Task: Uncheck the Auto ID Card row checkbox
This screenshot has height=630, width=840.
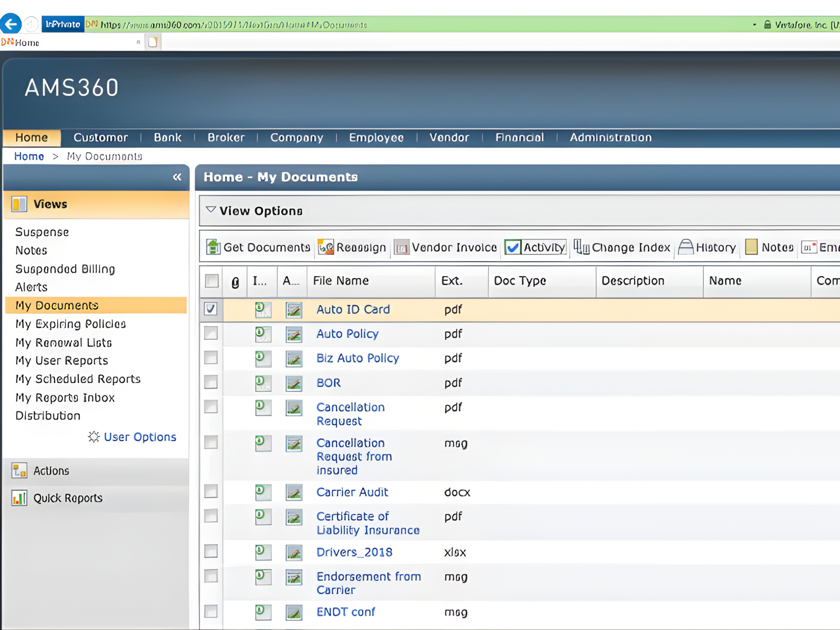Action: 211,309
